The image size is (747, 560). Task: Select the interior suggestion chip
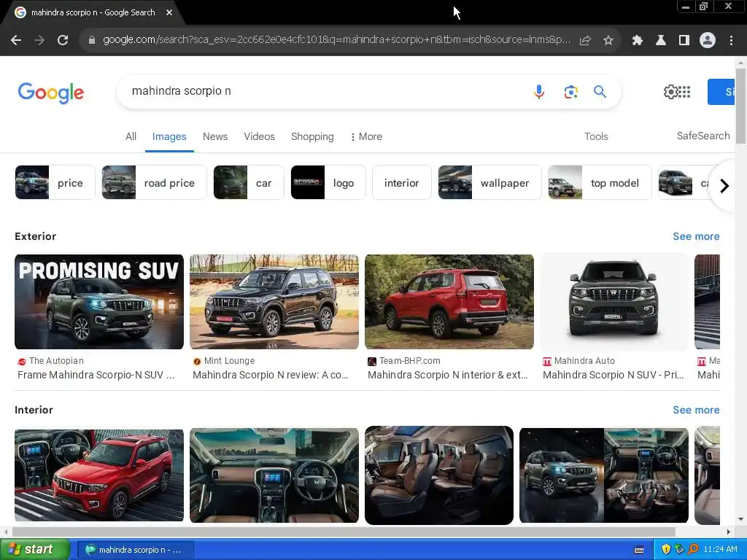pyautogui.click(x=402, y=182)
